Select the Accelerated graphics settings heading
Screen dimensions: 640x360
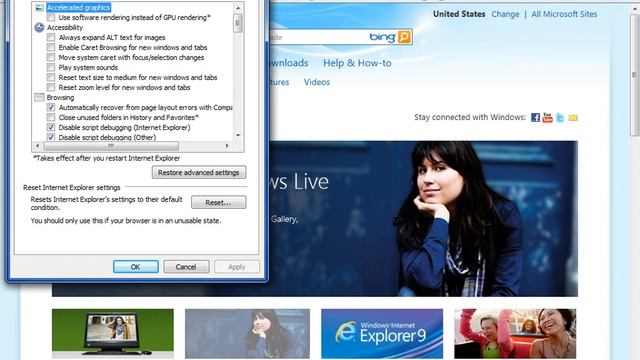tap(78, 7)
